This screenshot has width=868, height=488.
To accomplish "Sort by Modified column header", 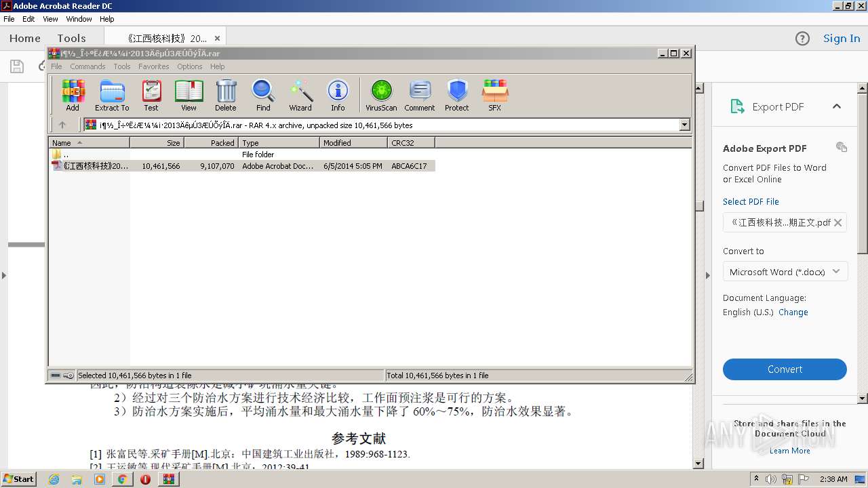I will (353, 143).
